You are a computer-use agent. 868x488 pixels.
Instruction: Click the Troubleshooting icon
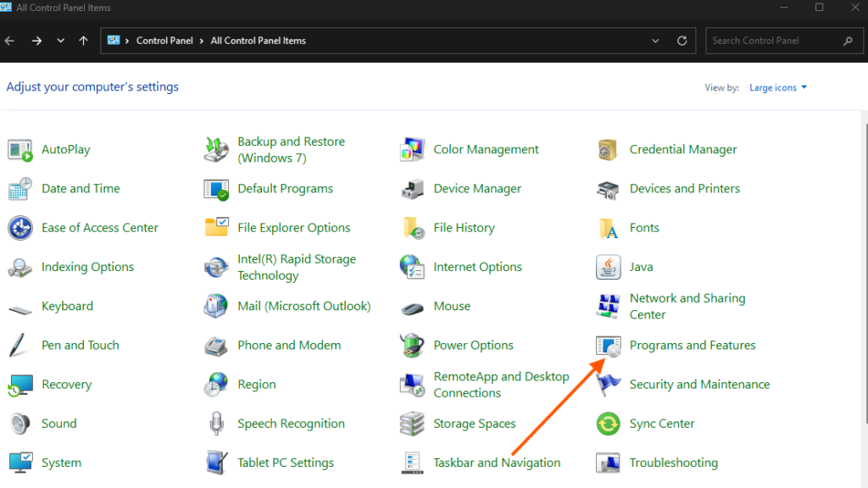tap(608, 463)
